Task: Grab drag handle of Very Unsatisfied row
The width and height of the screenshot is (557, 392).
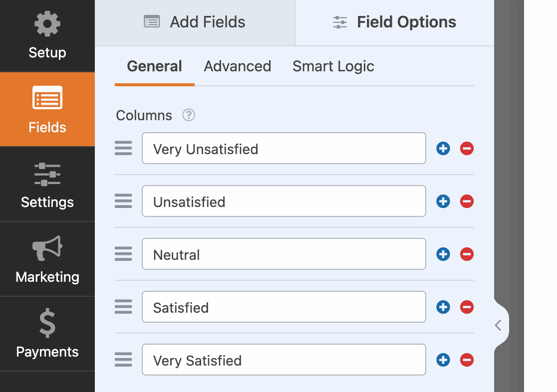Action: [123, 148]
